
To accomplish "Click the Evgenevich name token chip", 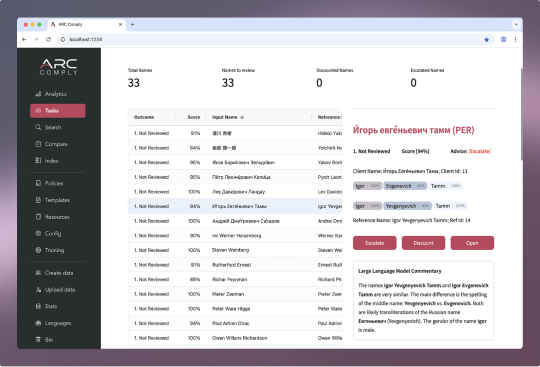I will [405, 186].
